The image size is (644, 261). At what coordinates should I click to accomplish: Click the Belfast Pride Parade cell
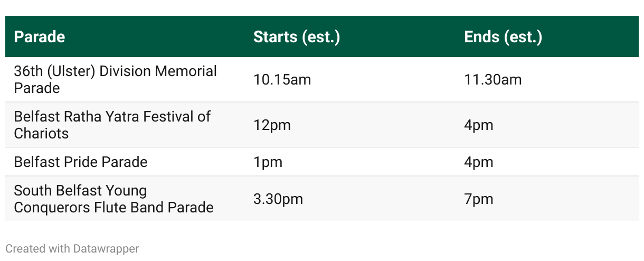(x=81, y=162)
